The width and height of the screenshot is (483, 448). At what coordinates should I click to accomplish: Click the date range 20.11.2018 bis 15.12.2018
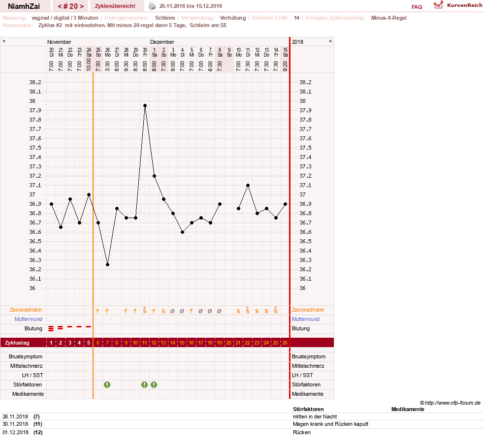191,6
